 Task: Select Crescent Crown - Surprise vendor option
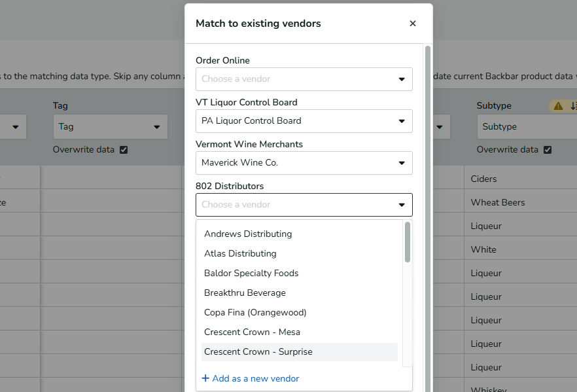click(300, 352)
